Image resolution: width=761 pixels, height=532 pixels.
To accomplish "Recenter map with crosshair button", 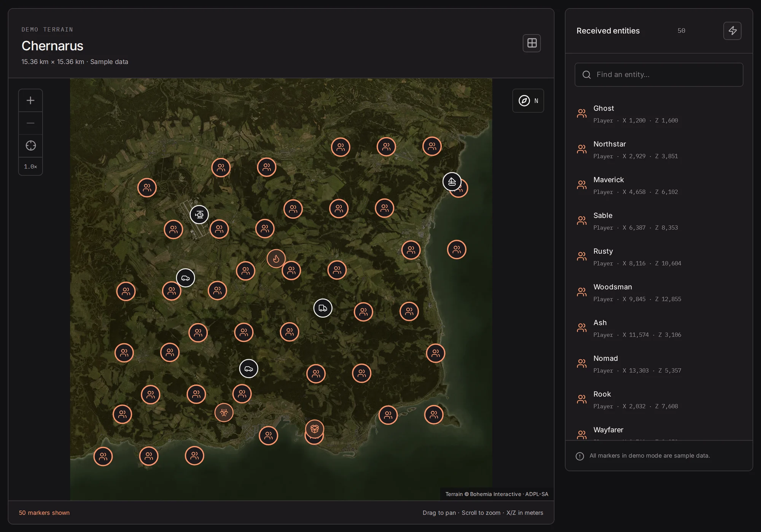I will pos(30,146).
